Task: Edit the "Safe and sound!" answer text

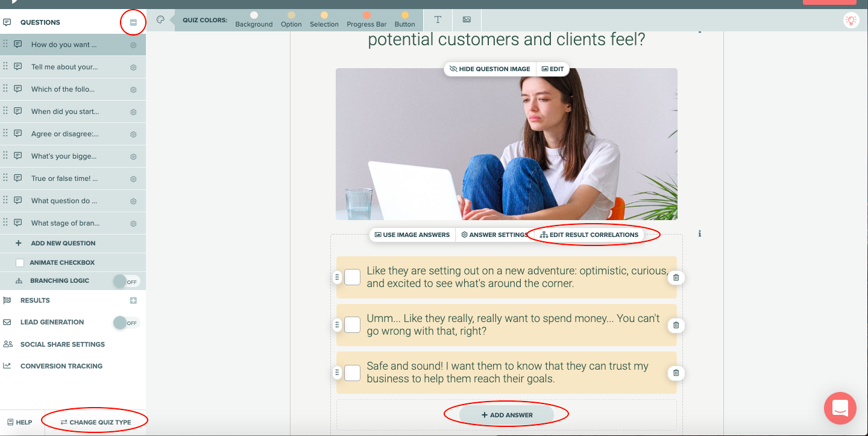Action: 508,373
